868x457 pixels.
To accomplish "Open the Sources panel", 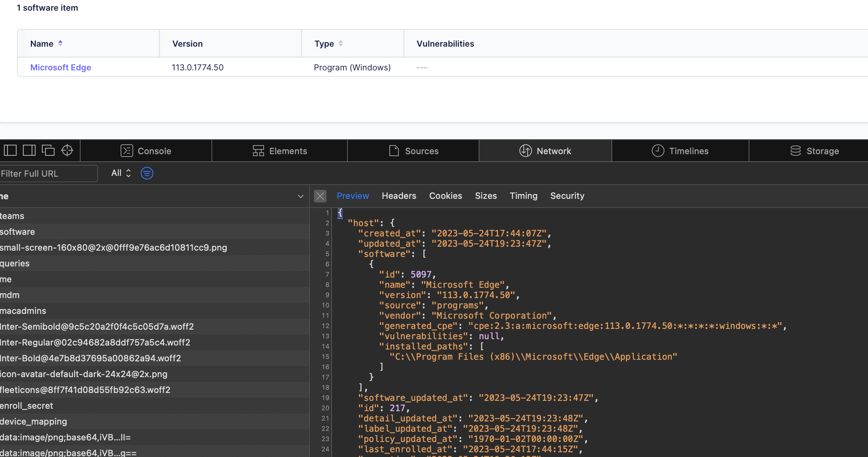I will tap(413, 151).
